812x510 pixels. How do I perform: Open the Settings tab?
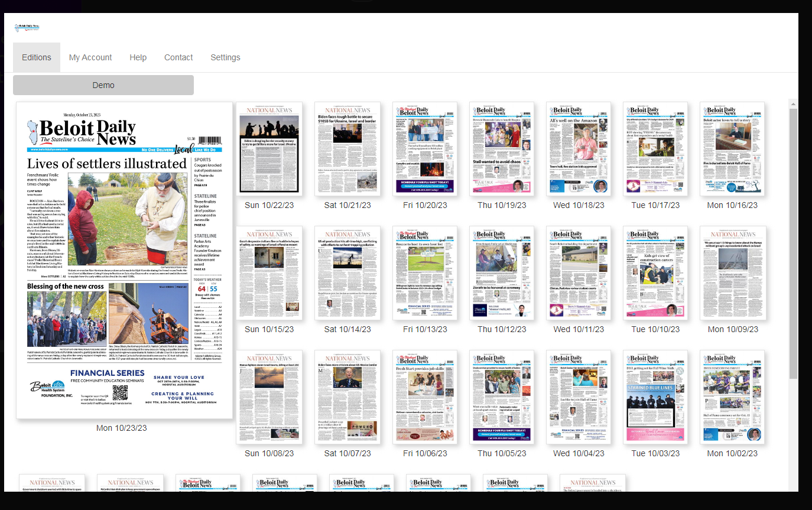(x=225, y=57)
